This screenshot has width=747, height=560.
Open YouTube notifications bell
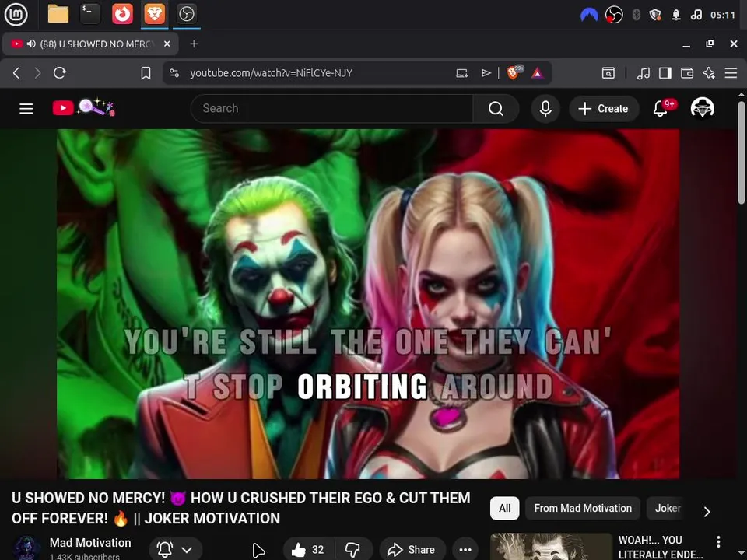tap(662, 109)
